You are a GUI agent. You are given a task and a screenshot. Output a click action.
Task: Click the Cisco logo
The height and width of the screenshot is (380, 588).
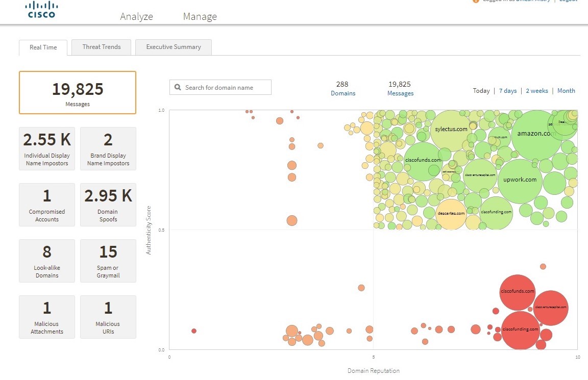(41, 10)
